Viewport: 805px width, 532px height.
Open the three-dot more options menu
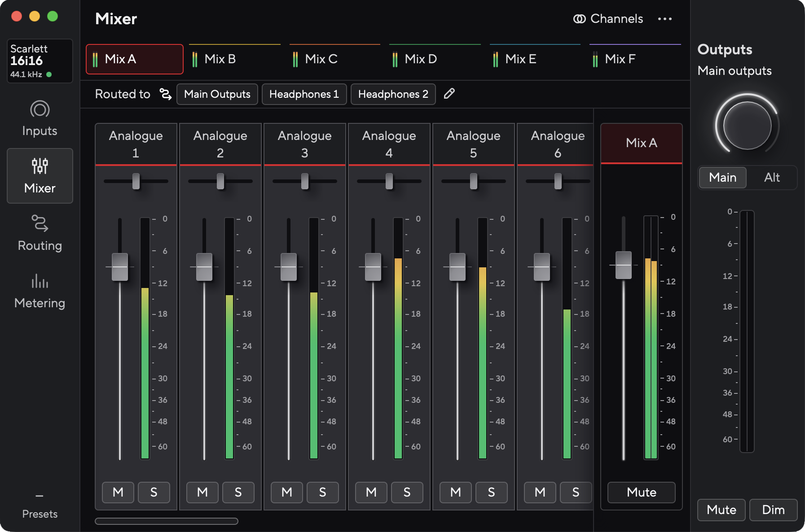tap(664, 19)
